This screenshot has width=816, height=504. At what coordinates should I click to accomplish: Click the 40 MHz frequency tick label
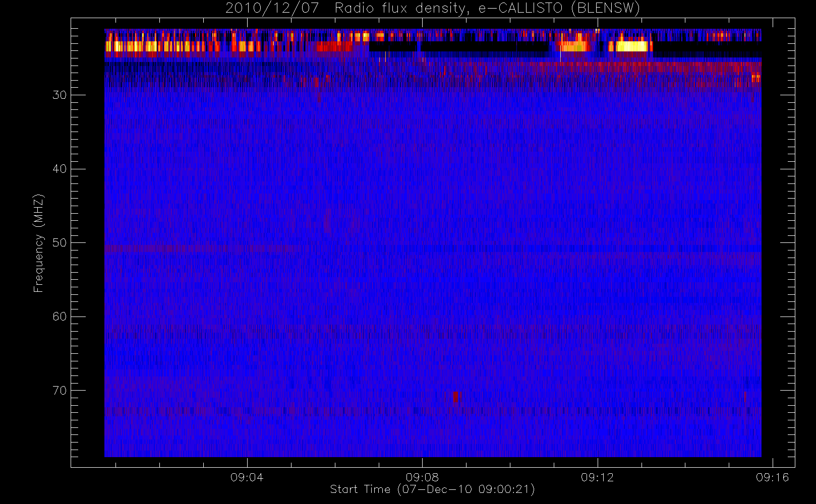[x=60, y=169]
